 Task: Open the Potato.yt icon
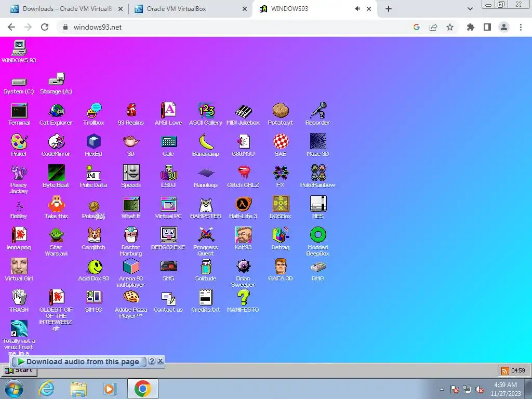tap(280, 114)
